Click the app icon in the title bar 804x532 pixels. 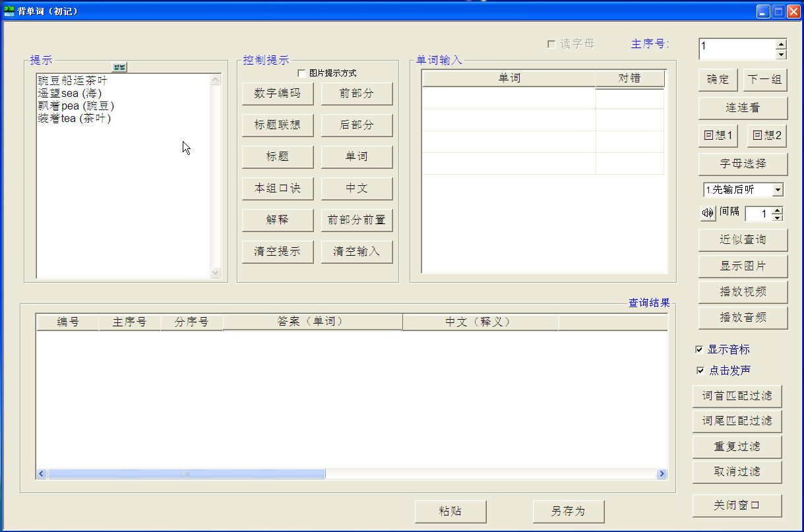pyautogui.click(x=9, y=11)
